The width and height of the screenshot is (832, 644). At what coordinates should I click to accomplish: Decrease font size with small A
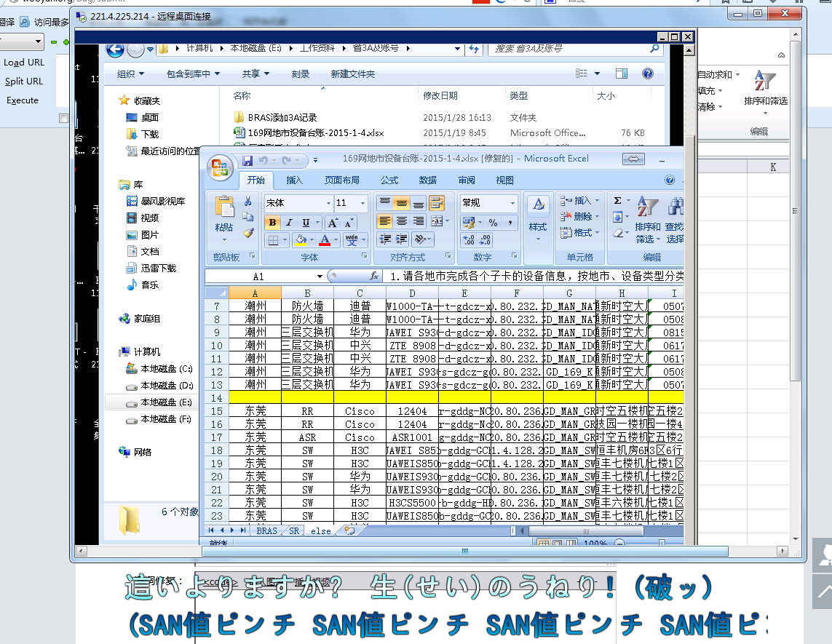(x=349, y=223)
